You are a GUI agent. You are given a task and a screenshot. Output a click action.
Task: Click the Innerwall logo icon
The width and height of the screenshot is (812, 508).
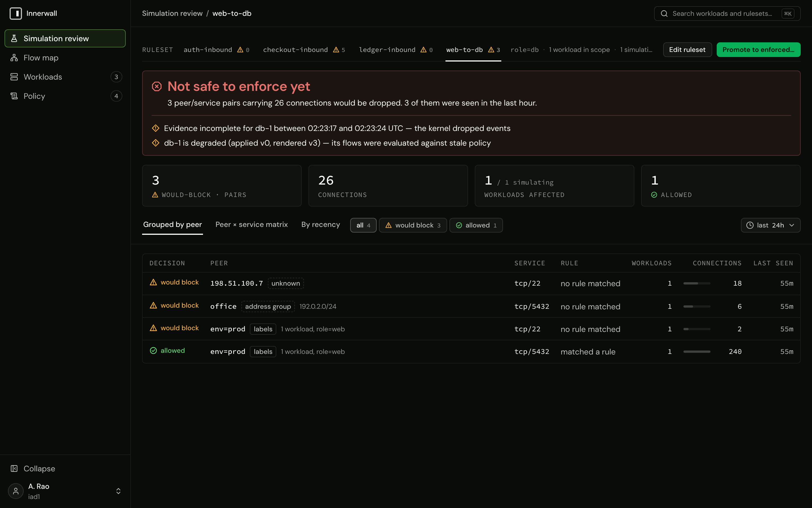click(16, 14)
